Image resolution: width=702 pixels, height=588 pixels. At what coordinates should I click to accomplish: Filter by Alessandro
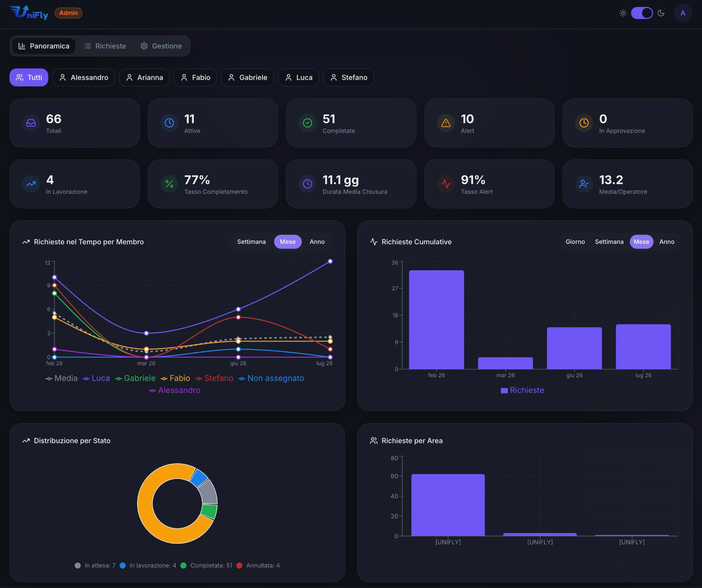pyautogui.click(x=84, y=78)
